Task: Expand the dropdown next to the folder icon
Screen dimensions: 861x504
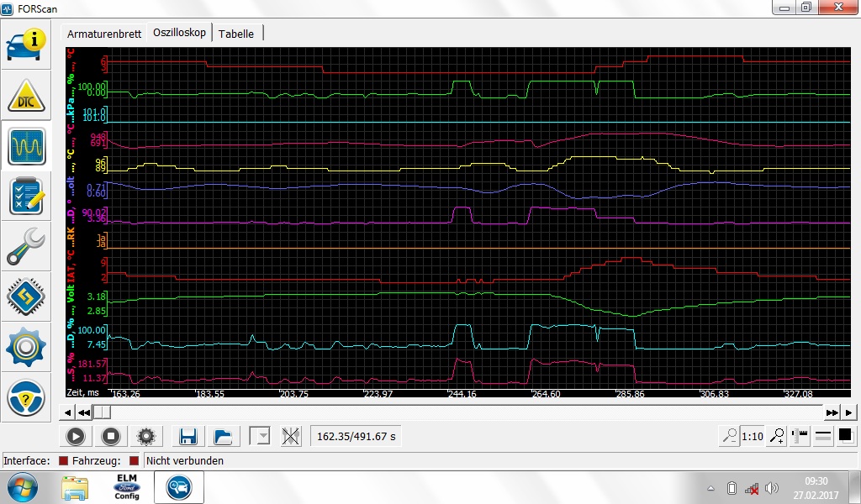Action: coord(260,436)
